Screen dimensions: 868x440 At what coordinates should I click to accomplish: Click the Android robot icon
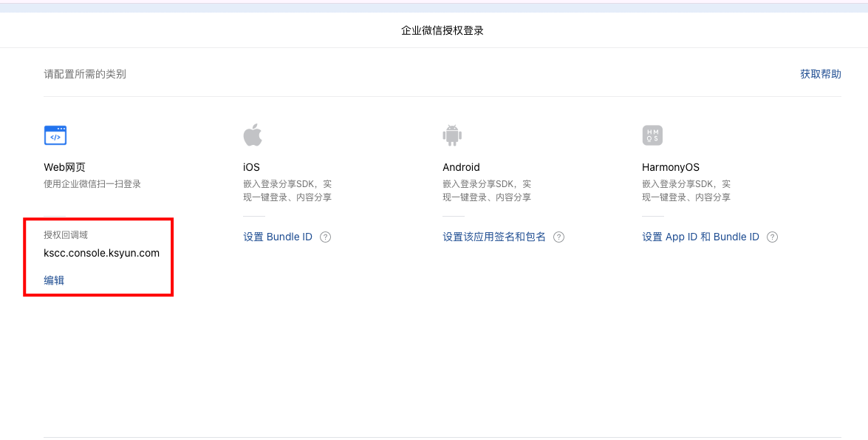[452, 135]
